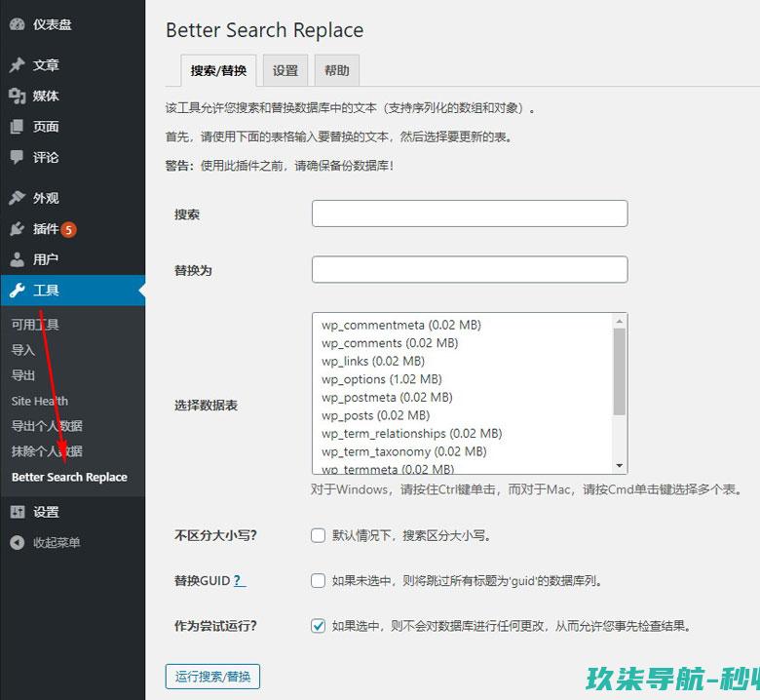Image resolution: width=760 pixels, height=700 pixels.
Task: Click the table list scroll up arrow
Action: [620, 321]
